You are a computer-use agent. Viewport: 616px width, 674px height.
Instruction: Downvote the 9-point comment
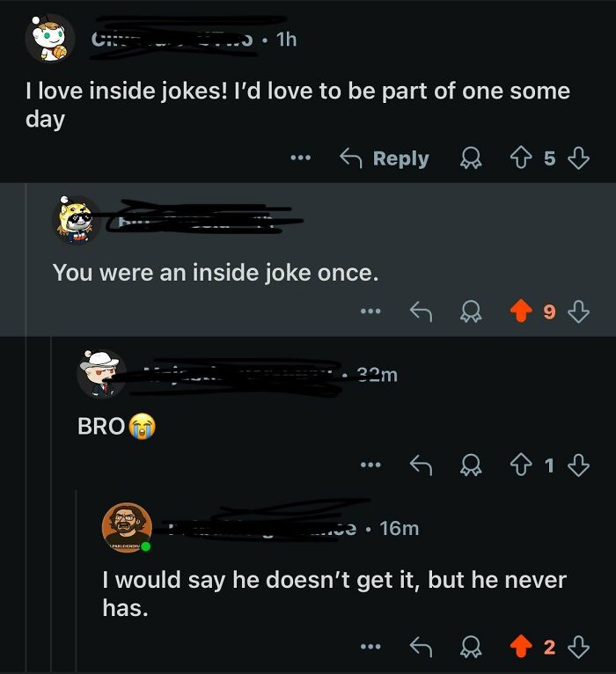tap(579, 311)
